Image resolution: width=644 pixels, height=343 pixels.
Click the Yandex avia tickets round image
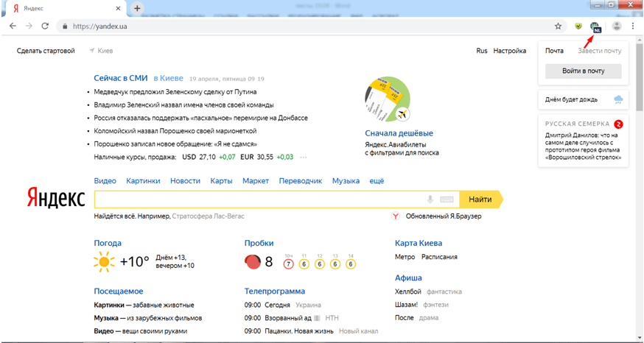pyautogui.click(x=388, y=99)
